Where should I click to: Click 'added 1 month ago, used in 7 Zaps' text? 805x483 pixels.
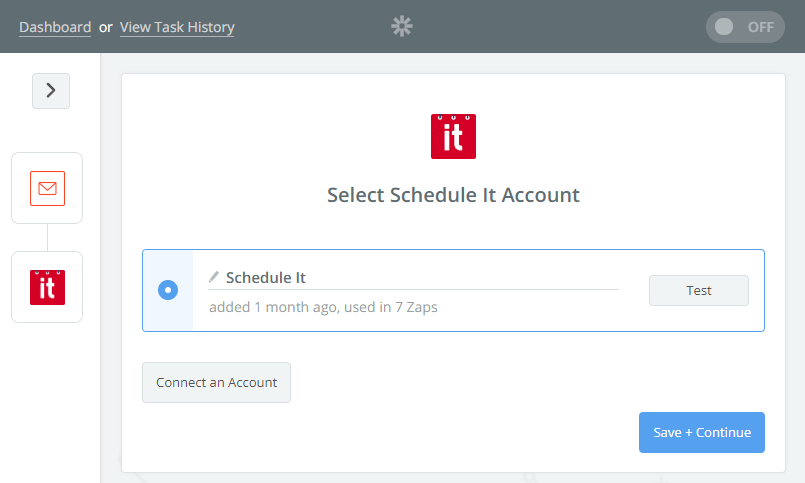click(x=323, y=307)
